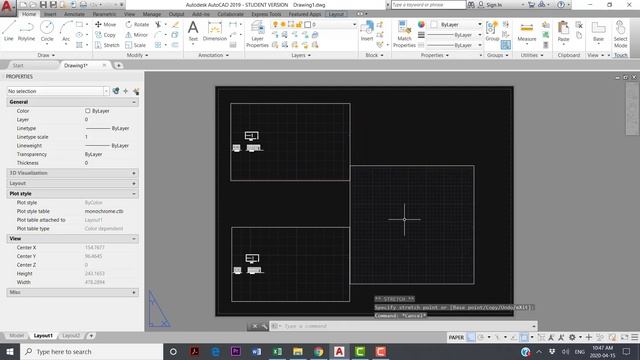Select the Line tool
The image size is (640, 360).
point(9,31)
